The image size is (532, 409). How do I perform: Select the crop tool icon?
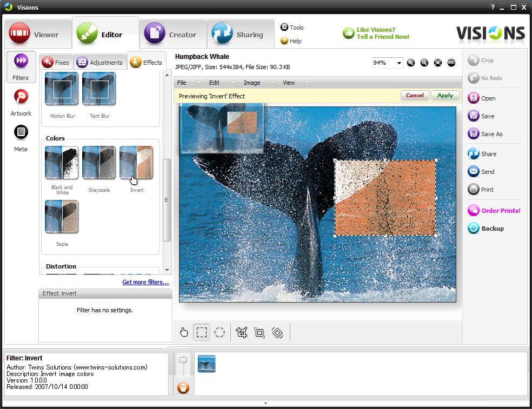[x=242, y=332]
